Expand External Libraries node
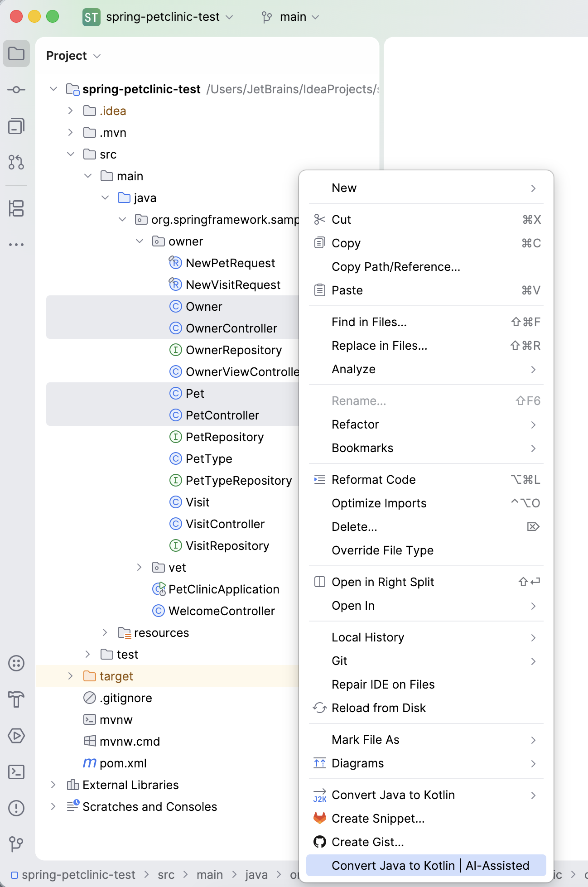The image size is (588, 887). click(53, 785)
